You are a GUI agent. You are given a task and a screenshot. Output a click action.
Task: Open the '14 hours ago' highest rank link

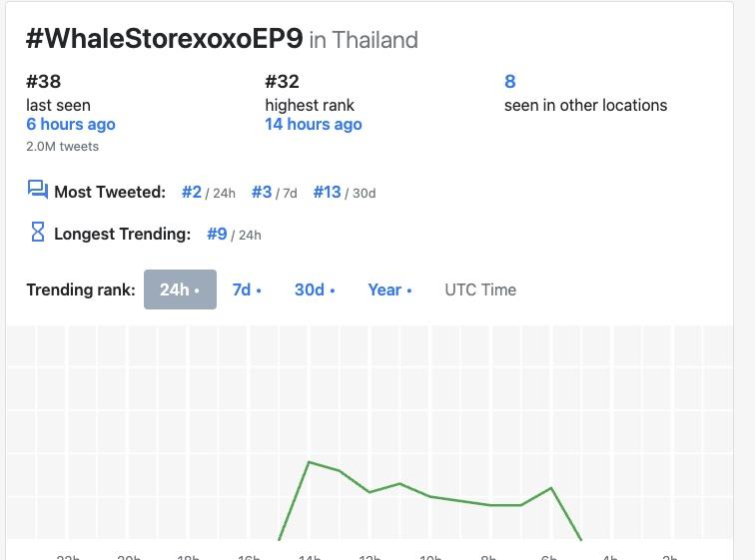coord(314,124)
